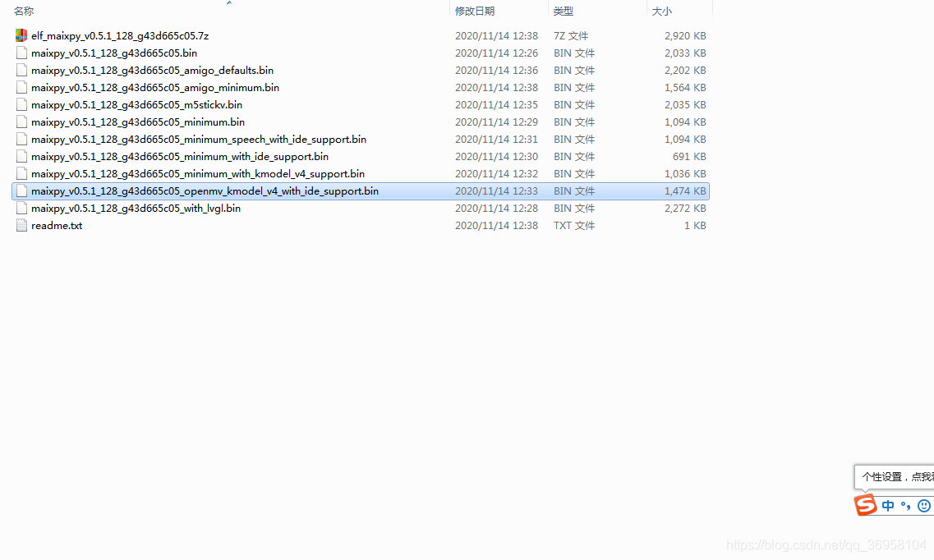This screenshot has width=934, height=560.
Task: Toggle Chinese/English mode on Sogou toolbar
Action: coord(888,506)
